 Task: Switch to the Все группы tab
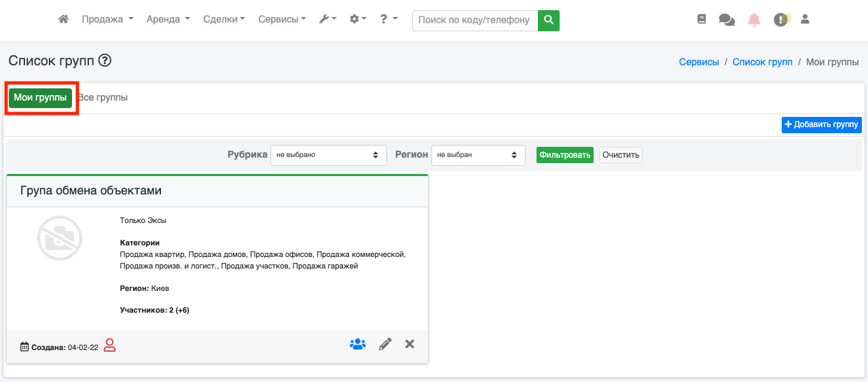click(103, 97)
